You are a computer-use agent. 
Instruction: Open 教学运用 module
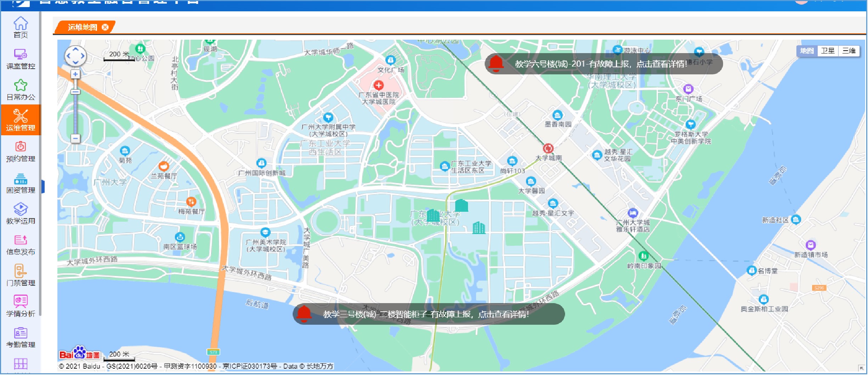[21, 214]
